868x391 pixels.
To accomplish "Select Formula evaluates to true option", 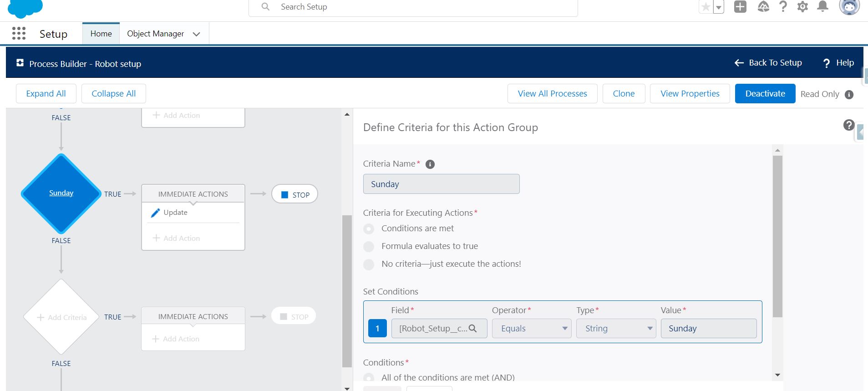I will [x=369, y=247].
